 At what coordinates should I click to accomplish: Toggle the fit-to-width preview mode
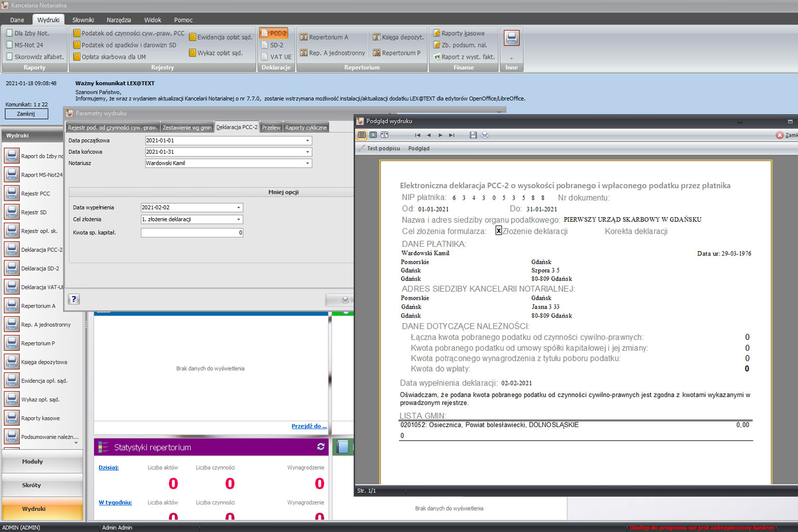[x=384, y=135]
